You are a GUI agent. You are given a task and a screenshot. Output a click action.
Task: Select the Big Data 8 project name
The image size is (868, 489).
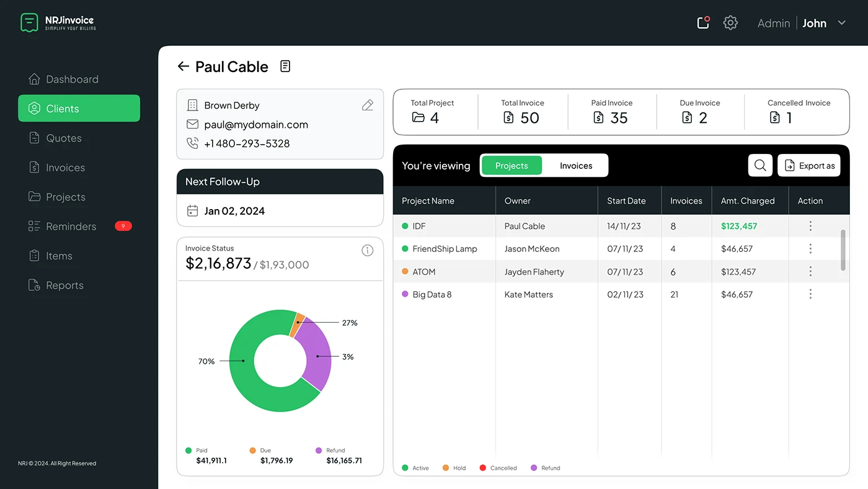point(432,295)
